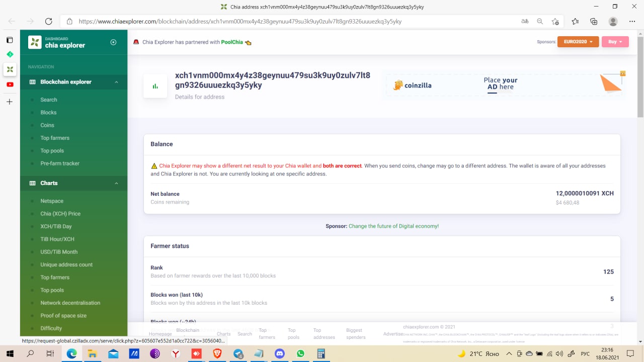Click the net balance 12,0000010091 XCH value
The width and height of the screenshot is (644, 362).
[x=585, y=194]
